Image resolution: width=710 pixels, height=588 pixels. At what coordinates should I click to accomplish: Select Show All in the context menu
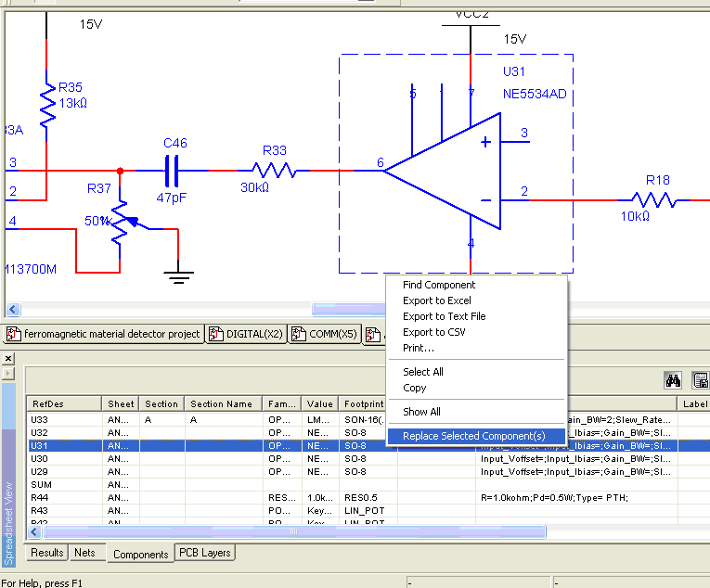coord(421,412)
